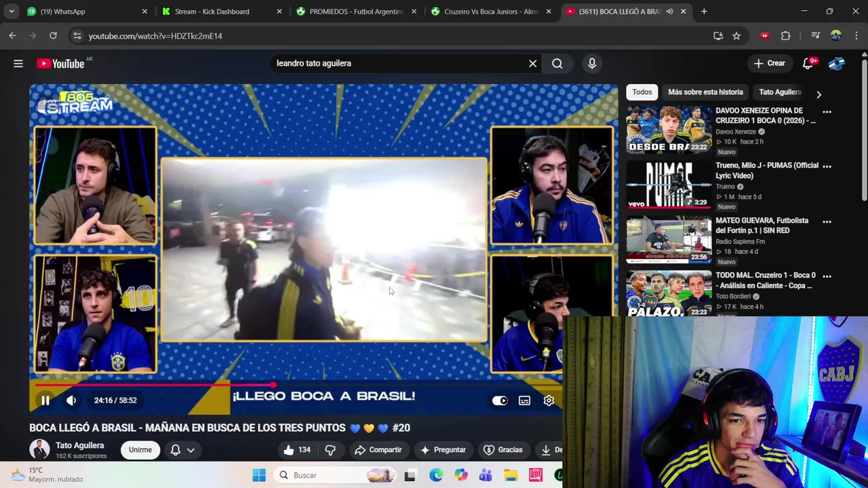Open Microsoft Edge from taskbar

[436, 475]
